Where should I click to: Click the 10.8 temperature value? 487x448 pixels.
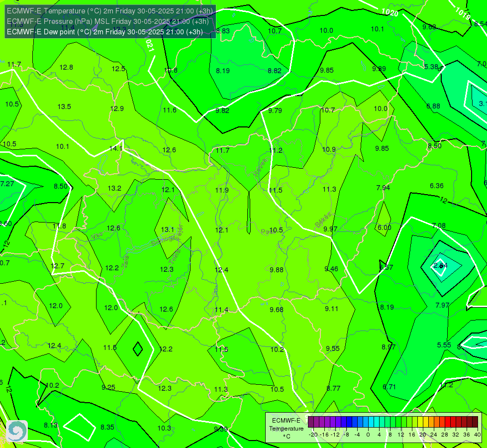pos(171,70)
